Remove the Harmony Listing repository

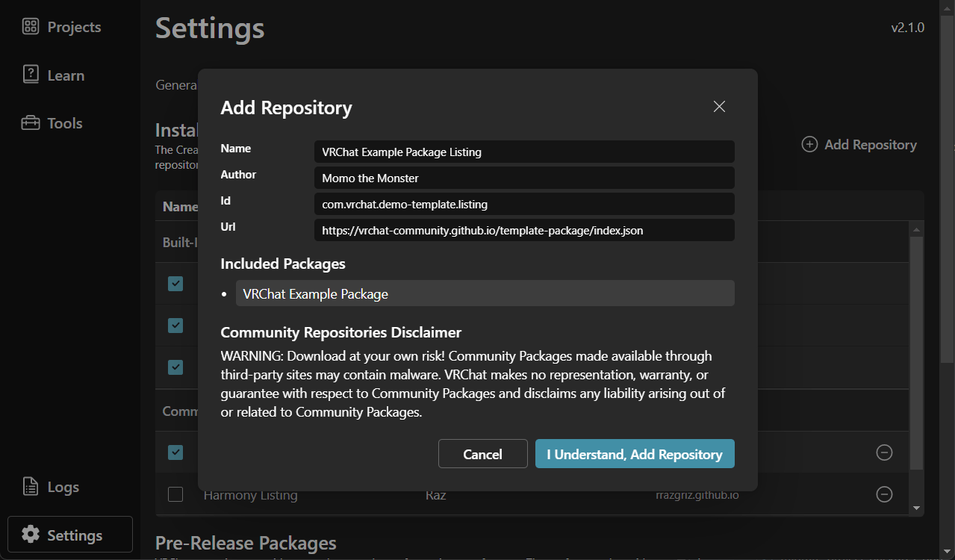click(884, 494)
